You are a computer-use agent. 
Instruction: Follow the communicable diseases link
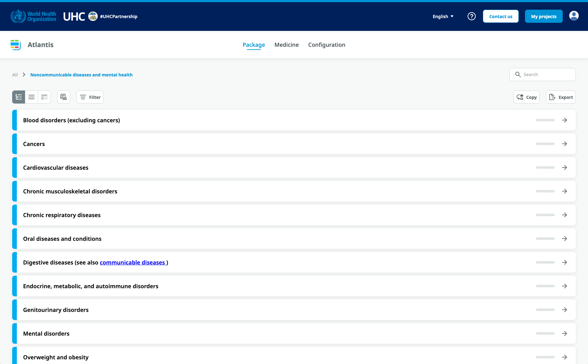click(x=132, y=262)
